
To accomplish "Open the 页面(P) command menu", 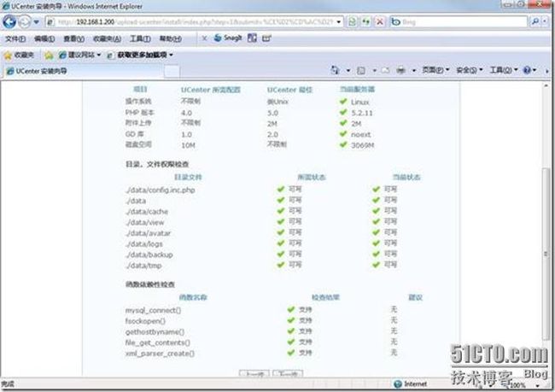I will (x=435, y=70).
